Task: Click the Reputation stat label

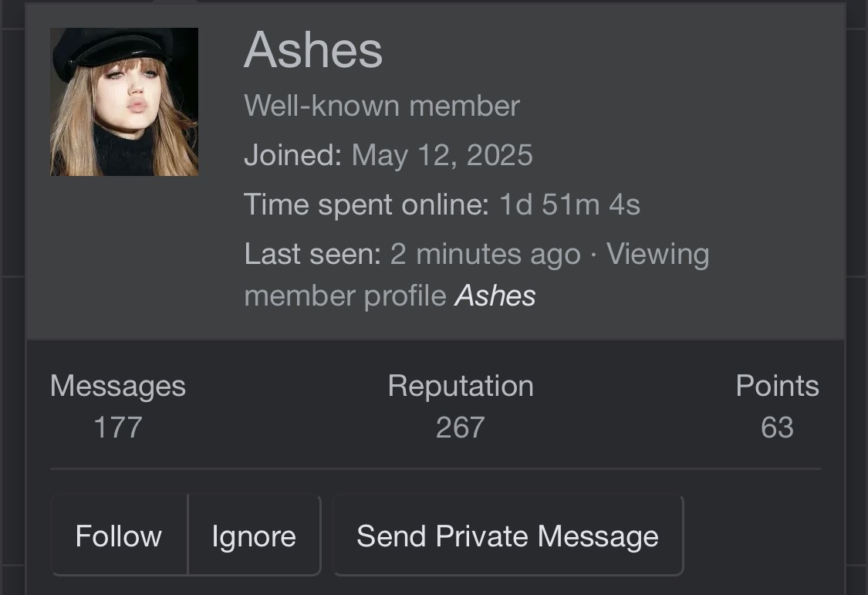Action: coord(461,386)
